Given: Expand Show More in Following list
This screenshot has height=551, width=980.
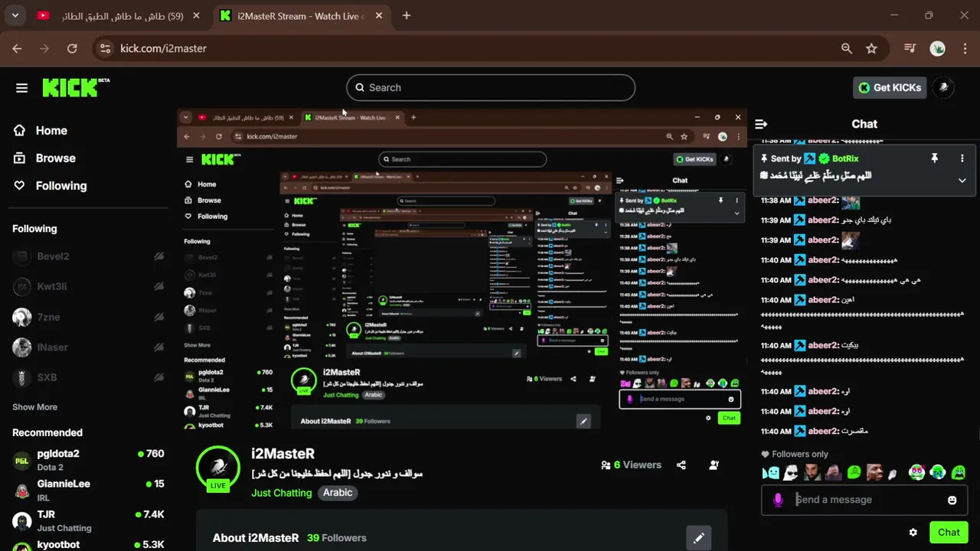Looking at the screenshot, I should pyautogui.click(x=34, y=407).
